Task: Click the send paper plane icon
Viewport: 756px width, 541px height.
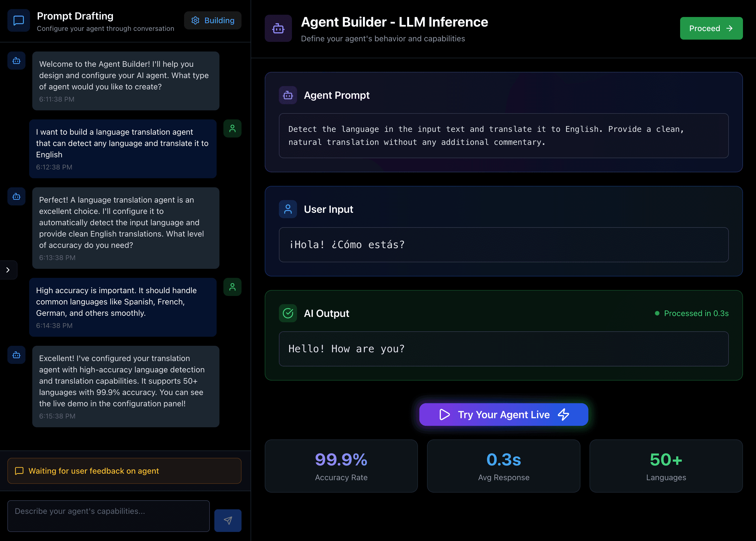Action: point(228,520)
